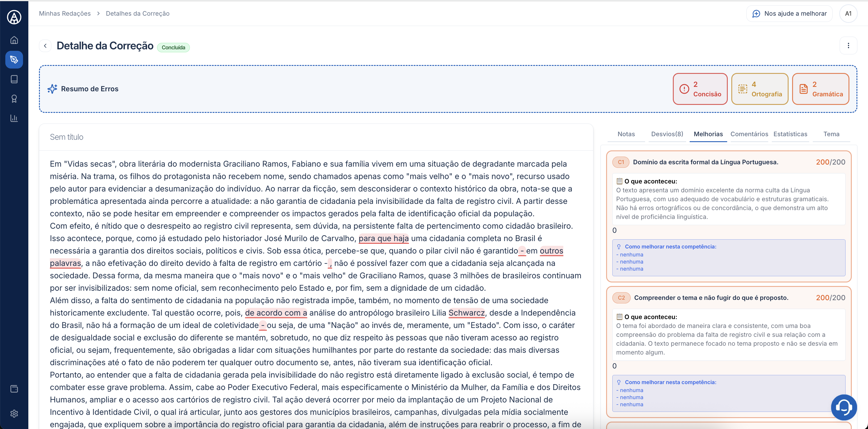Screen dimensions: 868x429
Task: Go back using the chevron arrow button
Action: (45, 46)
